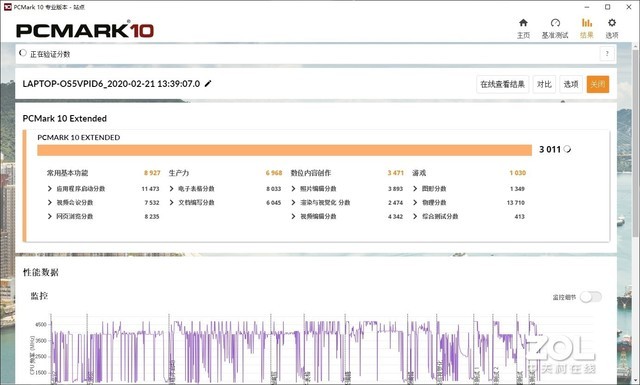The image size is (640, 385).
Task: Expand the 图形分数 row
Action: point(415,189)
